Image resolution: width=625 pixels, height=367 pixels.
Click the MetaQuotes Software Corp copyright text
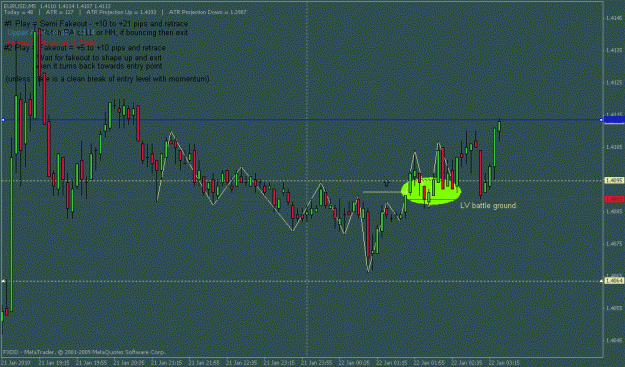(x=84, y=352)
